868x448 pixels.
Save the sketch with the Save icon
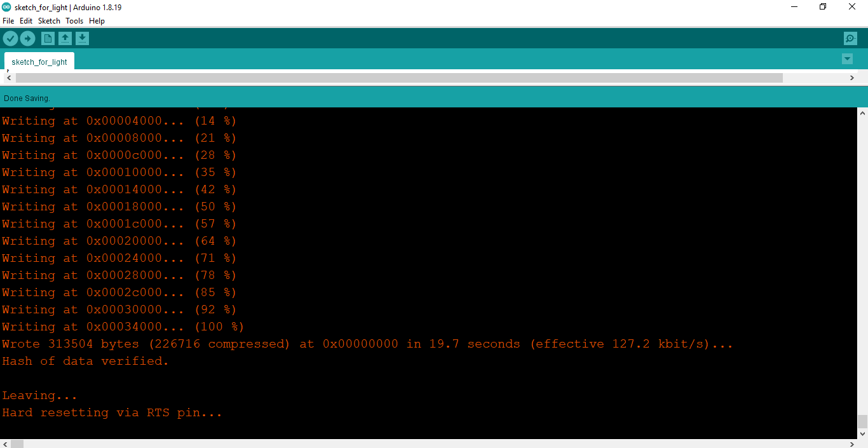tap(83, 38)
